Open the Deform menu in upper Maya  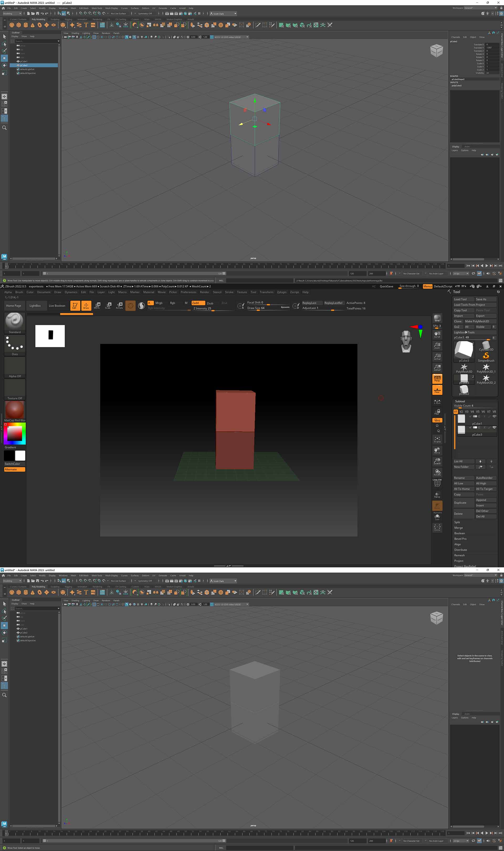[145, 8]
